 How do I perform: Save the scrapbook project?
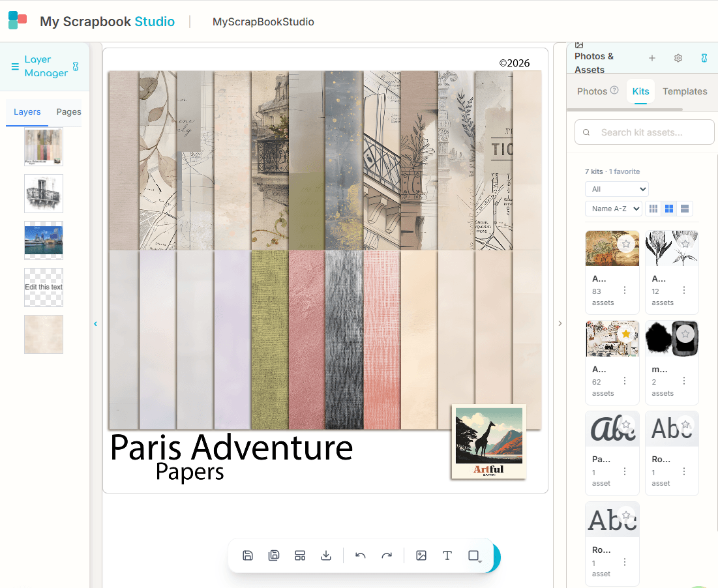pos(248,555)
